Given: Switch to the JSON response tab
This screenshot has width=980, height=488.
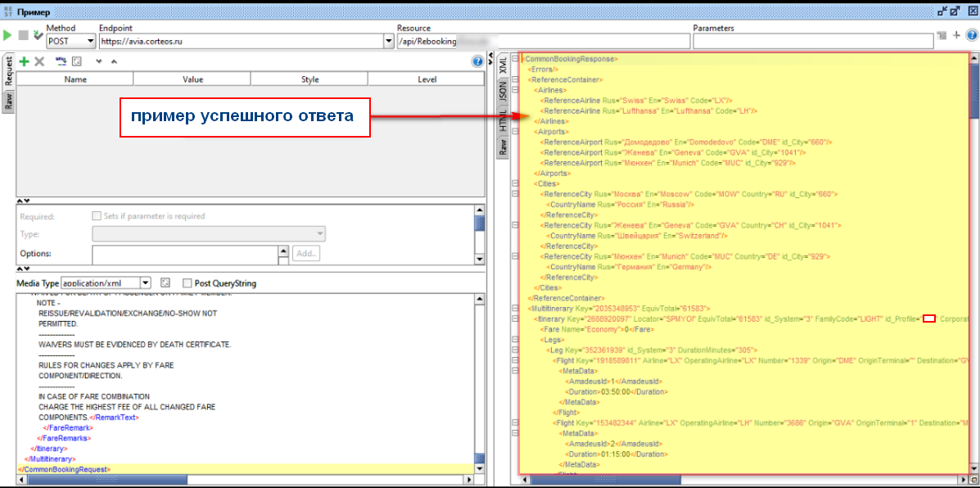Looking at the screenshot, I should coord(503,93).
